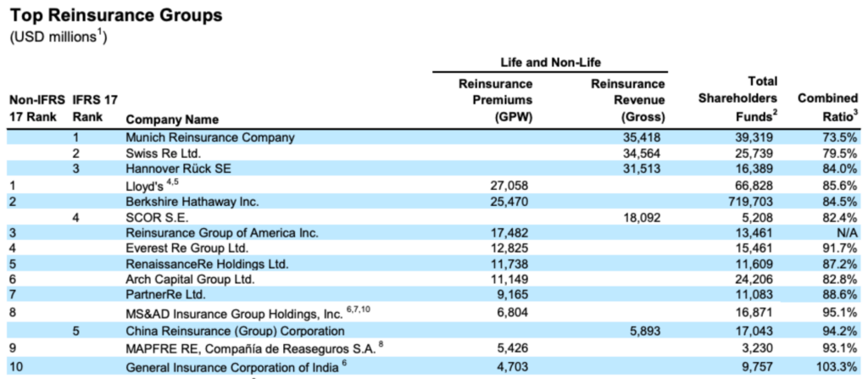Image resolution: width=868 pixels, height=379 pixels.
Task: Click RenaissanceRe premiums value 11,738
Action: [509, 265]
